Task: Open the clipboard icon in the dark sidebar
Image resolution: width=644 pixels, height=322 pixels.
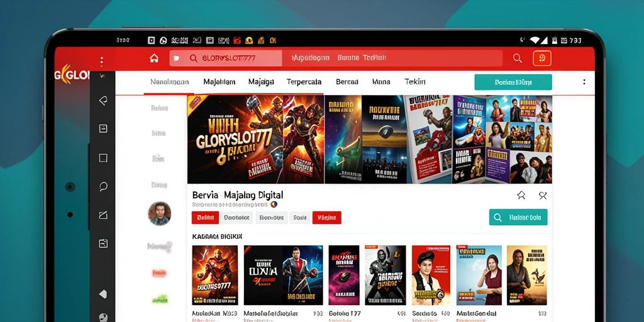Action: point(104,243)
